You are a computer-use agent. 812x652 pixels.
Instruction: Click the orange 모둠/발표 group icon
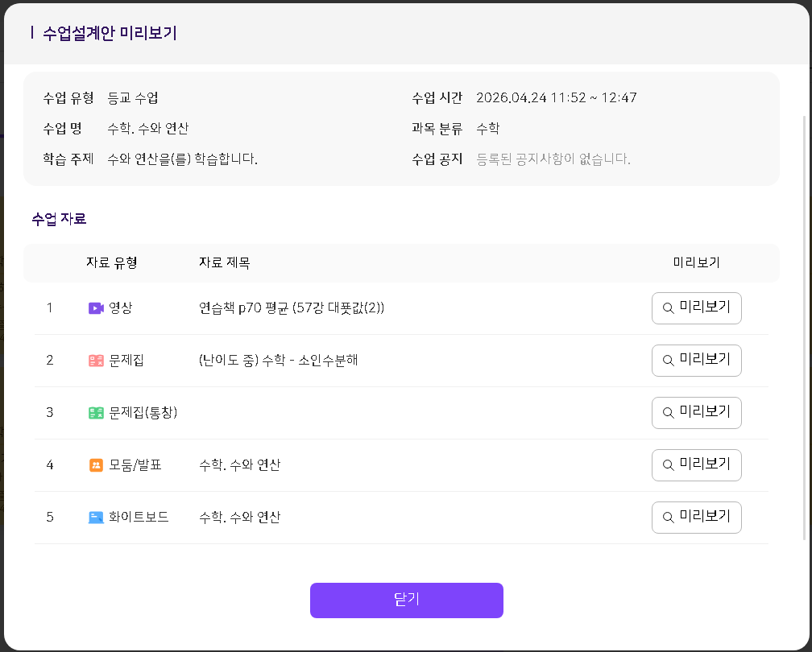click(x=96, y=465)
